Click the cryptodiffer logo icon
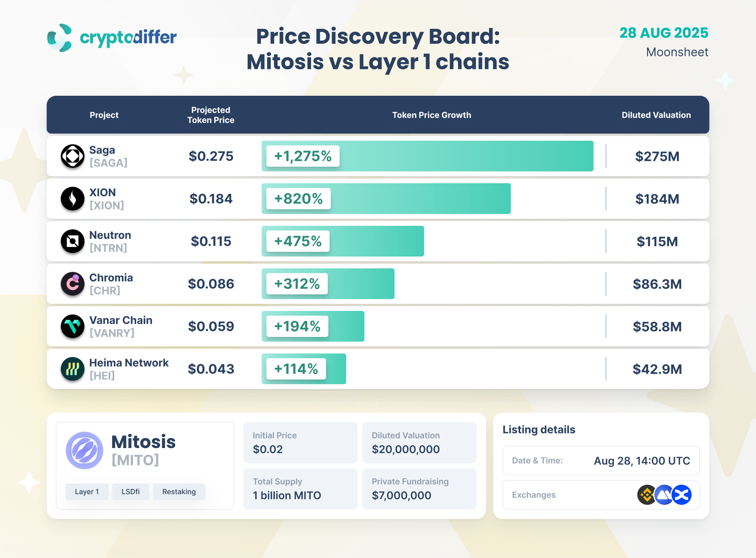 59,38
